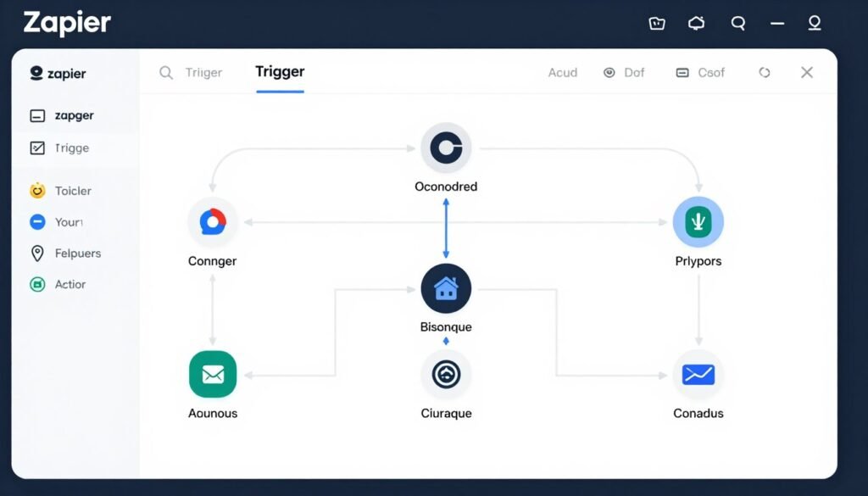Click the Bisonque label
This screenshot has height=496, width=868.
tap(446, 327)
